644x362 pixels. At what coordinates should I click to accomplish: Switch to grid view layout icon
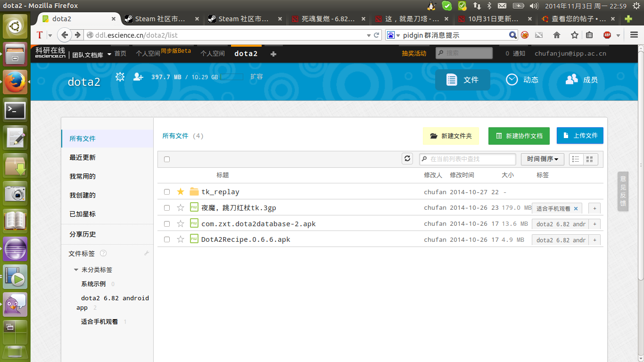(x=590, y=159)
